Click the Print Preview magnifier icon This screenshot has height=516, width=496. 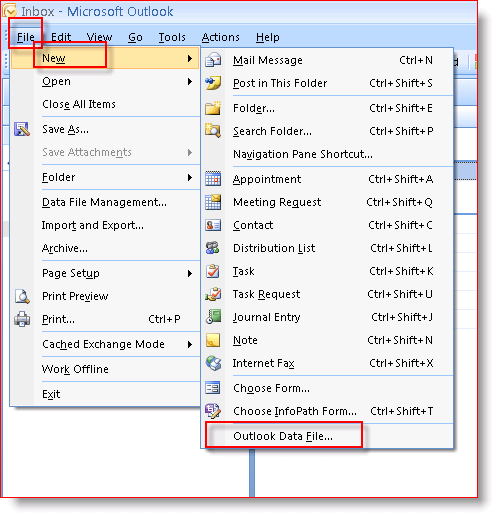coord(22,296)
